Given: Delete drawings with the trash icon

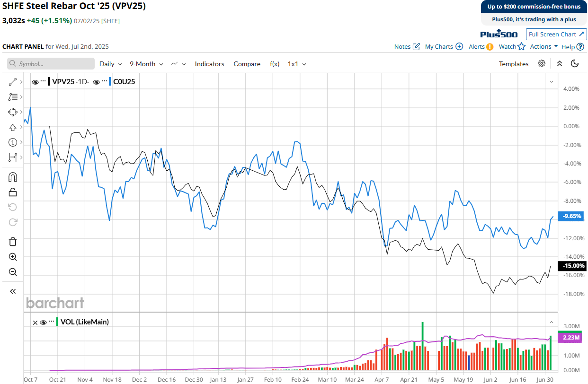Looking at the screenshot, I should point(13,242).
